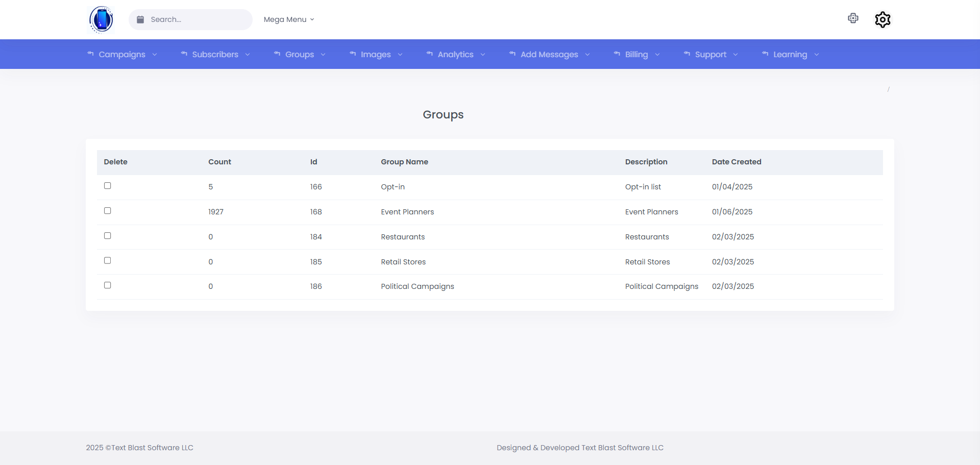Open the Campaigns menu
The width and height of the screenshot is (980, 465).
(122, 54)
